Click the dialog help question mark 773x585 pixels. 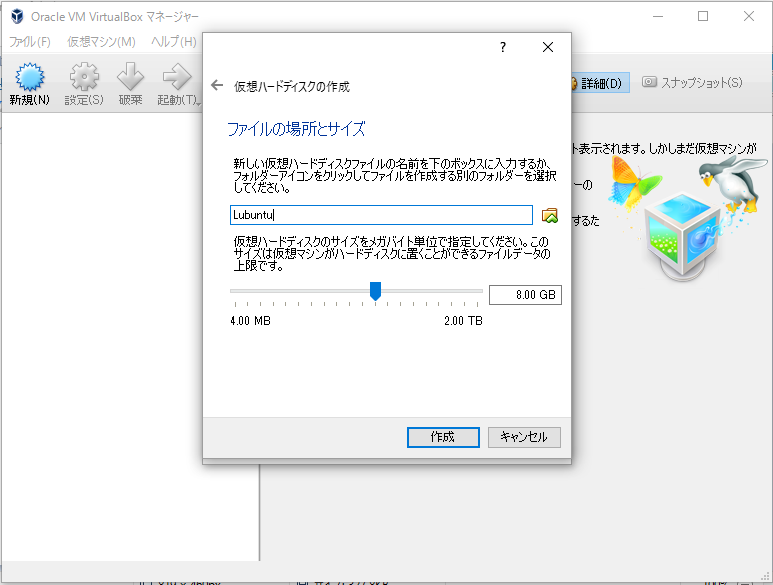(x=502, y=47)
